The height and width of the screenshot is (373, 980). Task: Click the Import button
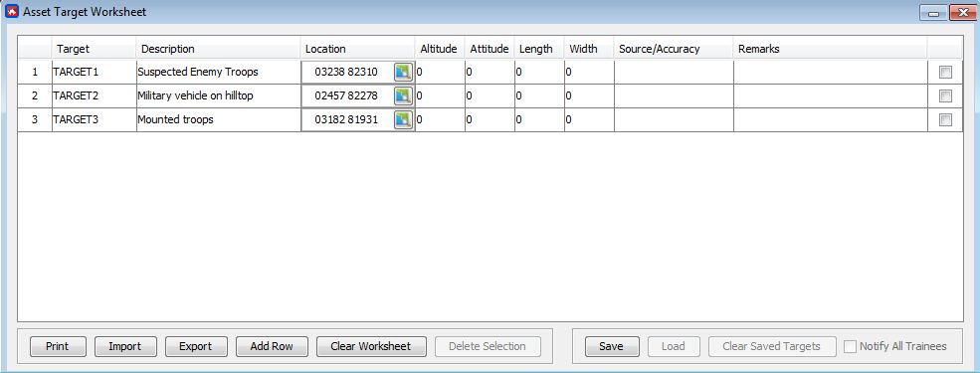coord(125,346)
